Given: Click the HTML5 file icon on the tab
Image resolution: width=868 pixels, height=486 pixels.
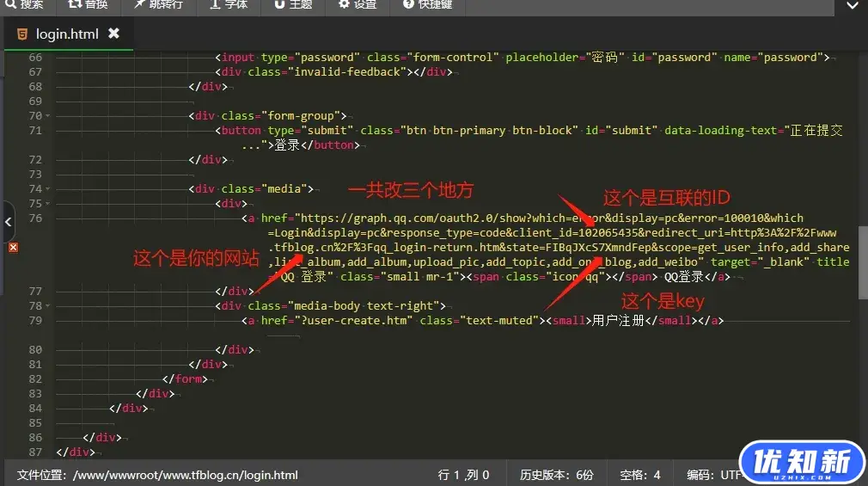Looking at the screenshot, I should (21, 34).
